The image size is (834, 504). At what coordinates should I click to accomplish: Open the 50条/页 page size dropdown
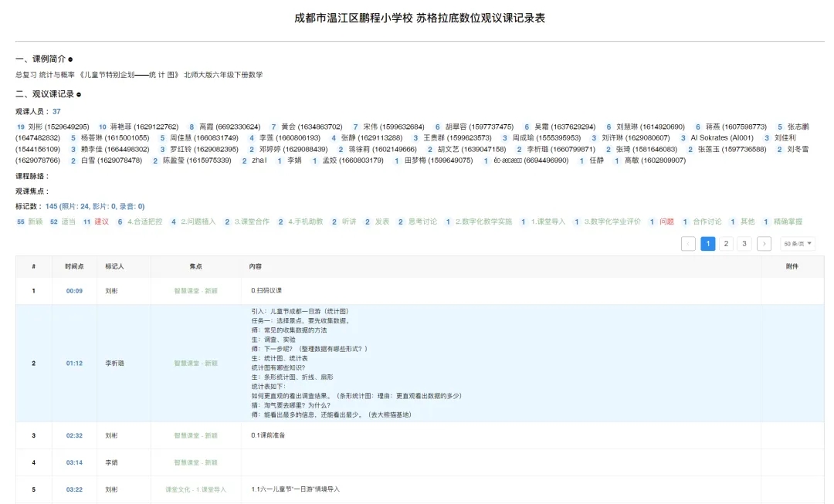pyautogui.click(x=798, y=244)
